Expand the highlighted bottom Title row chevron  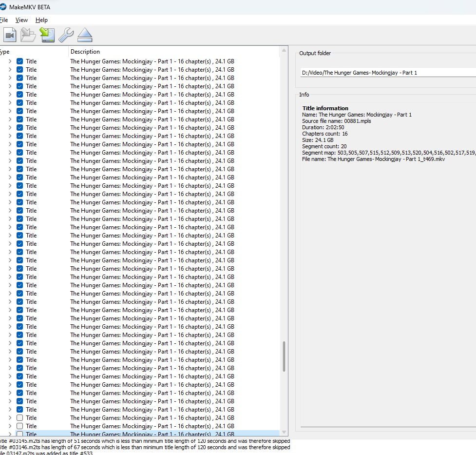point(10,434)
